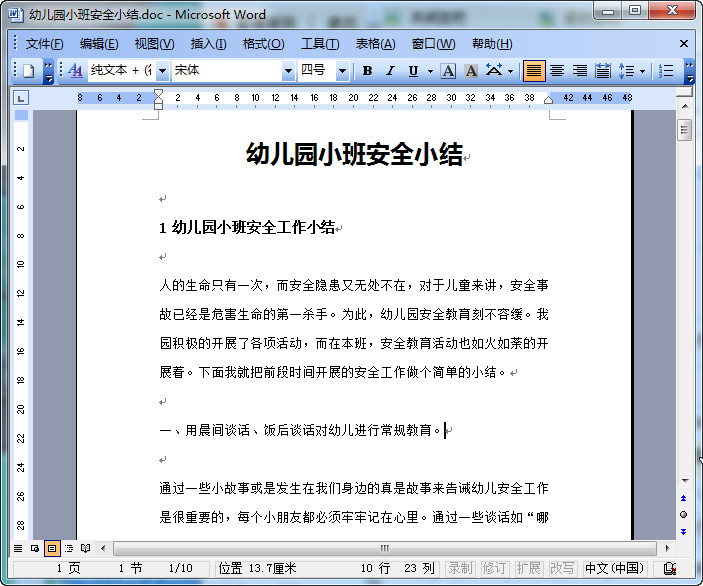Click the spelling check status icon
This screenshot has width=703, height=586.
click(670, 569)
